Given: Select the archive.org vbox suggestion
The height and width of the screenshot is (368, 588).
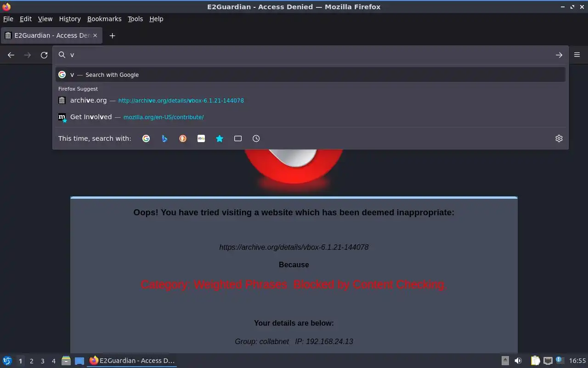Looking at the screenshot, I should [311, 100].
